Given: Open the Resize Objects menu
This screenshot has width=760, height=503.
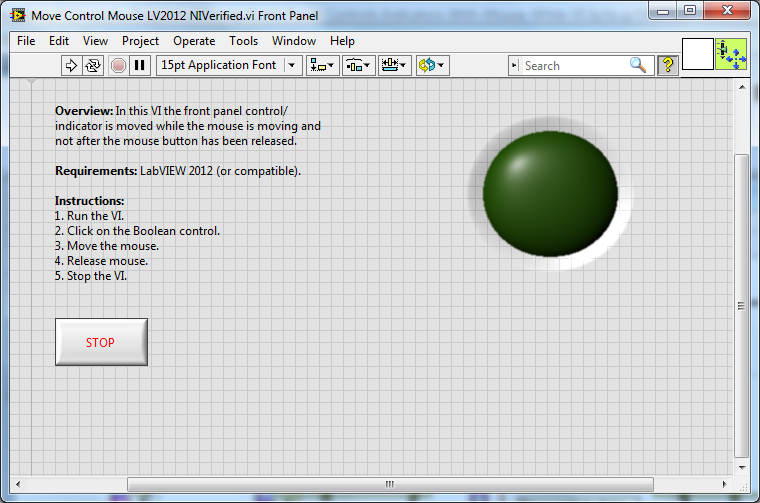Looking at the screenshot, I should coord(395,65).
